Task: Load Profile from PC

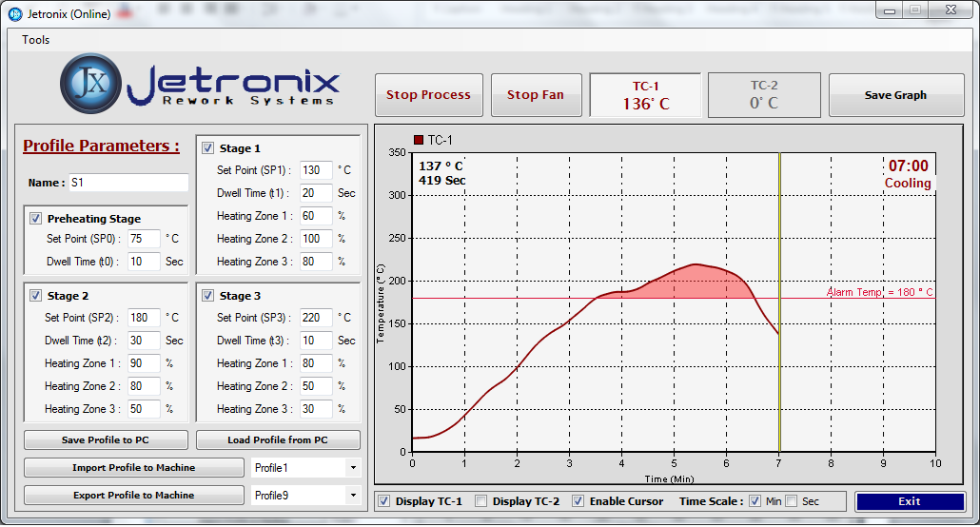Action: click(x=278, y=440)
